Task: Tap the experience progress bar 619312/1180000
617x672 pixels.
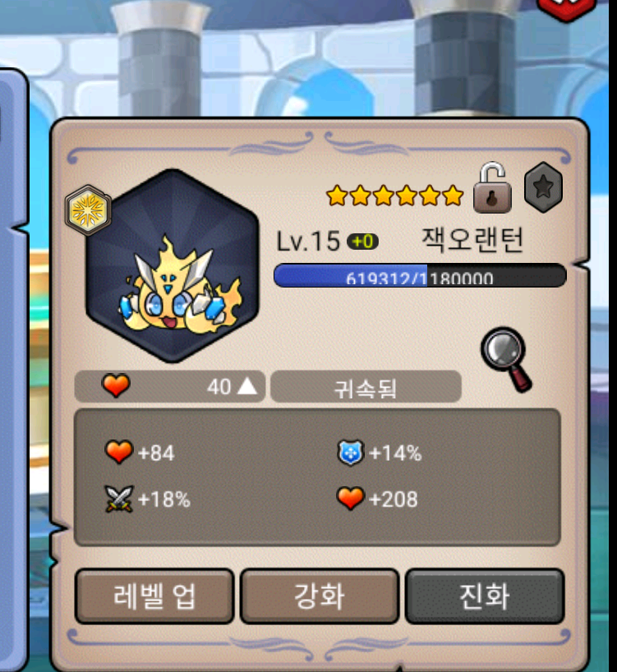Action: (420, 275)
